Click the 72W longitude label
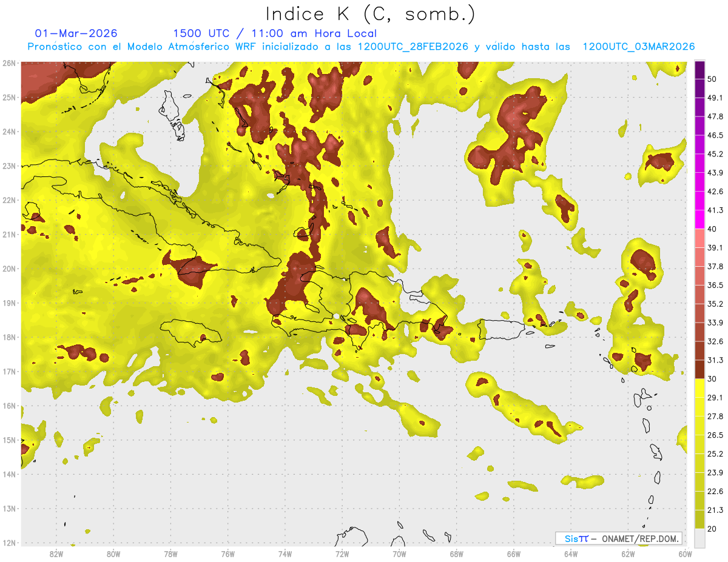The height and width of the screenshot is (562, 728). click(x=342, y=554)
